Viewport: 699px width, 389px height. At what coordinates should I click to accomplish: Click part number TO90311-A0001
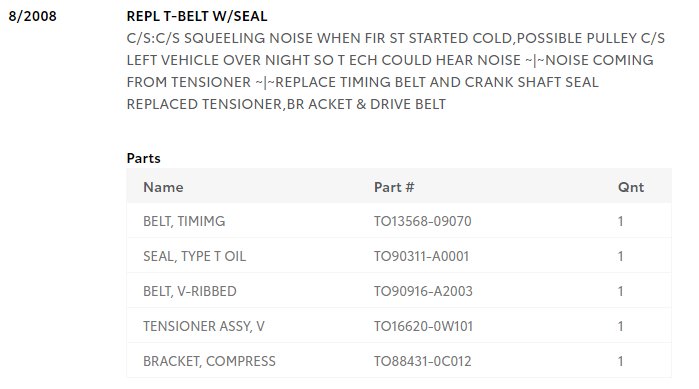click(421, 256)
